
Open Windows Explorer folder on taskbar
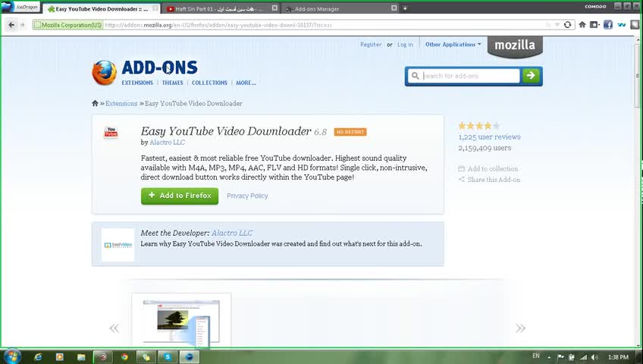(x=81, y=357)
